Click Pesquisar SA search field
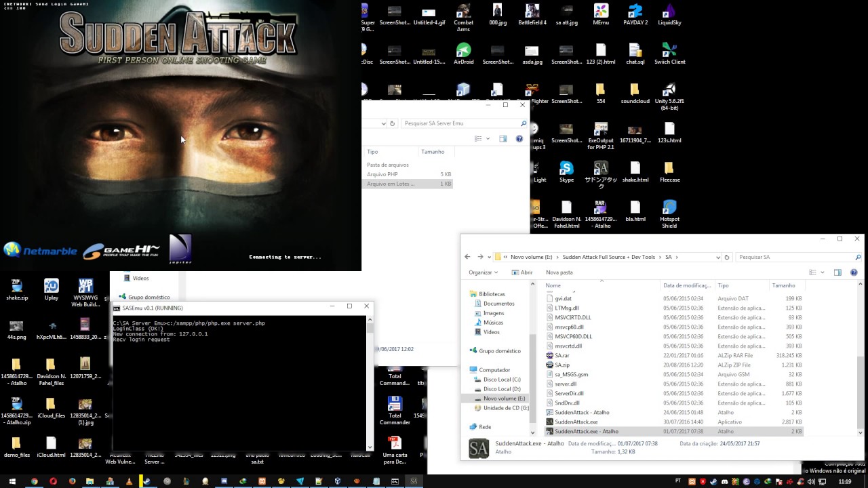 click(799, 257)
